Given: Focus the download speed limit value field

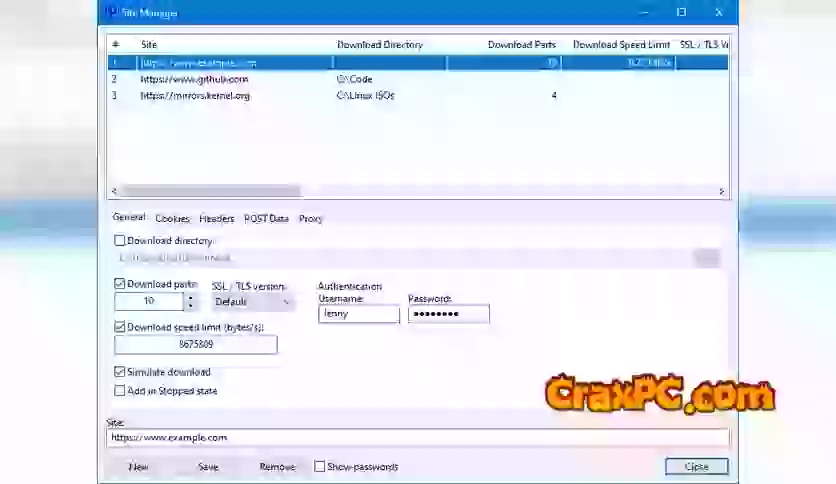Looking at the screenshot, I should click(x=196, y=344).
